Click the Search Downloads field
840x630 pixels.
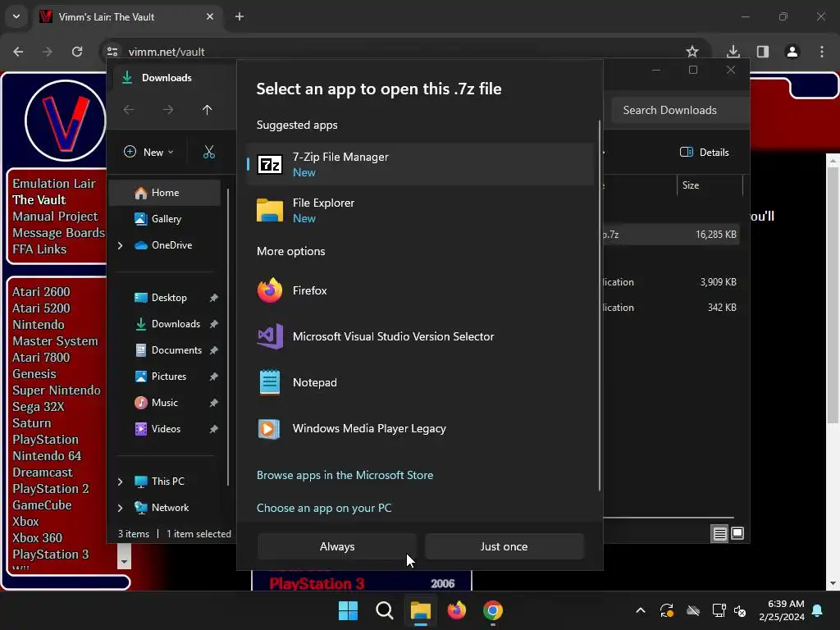click(680, 111)
